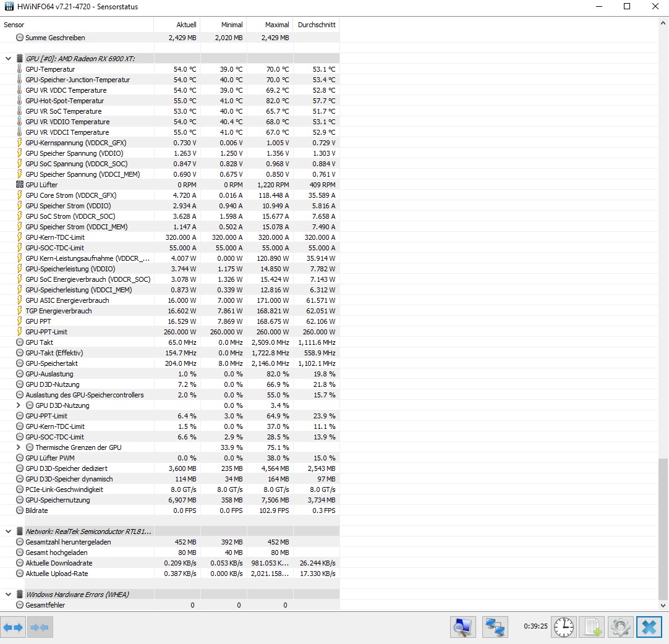Click the Durchschnitt column header

(317, 25)
